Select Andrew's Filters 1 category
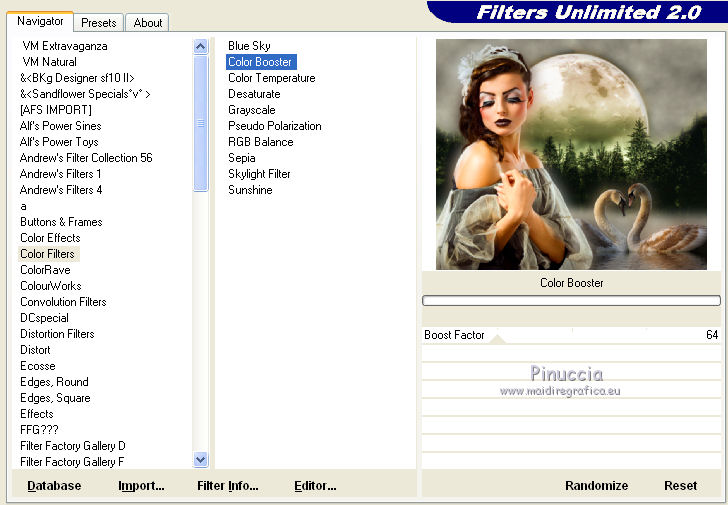728x505 pixels. click(x=60, y=174)
